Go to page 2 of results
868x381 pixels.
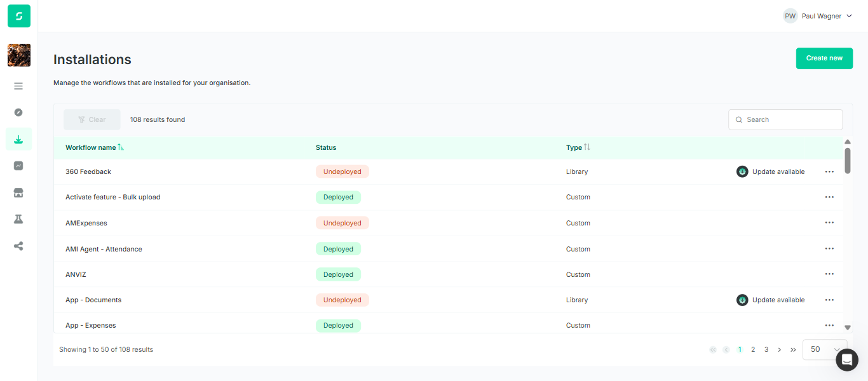point(753,349)
